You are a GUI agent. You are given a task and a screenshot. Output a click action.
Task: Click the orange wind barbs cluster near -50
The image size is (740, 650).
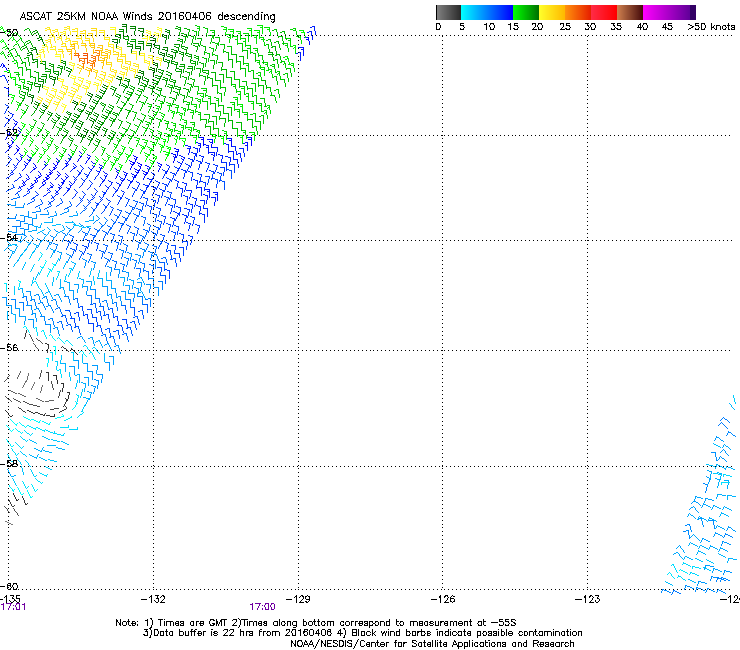tap(89, 59)
